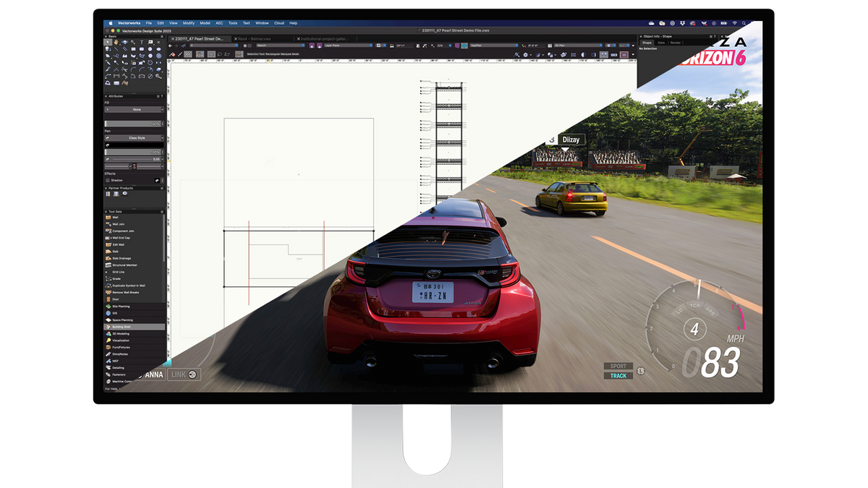Open the Space Planning tool set
The width and height of the screenshot is (868, 488).
pyautogui.click(x=134, y=320)
